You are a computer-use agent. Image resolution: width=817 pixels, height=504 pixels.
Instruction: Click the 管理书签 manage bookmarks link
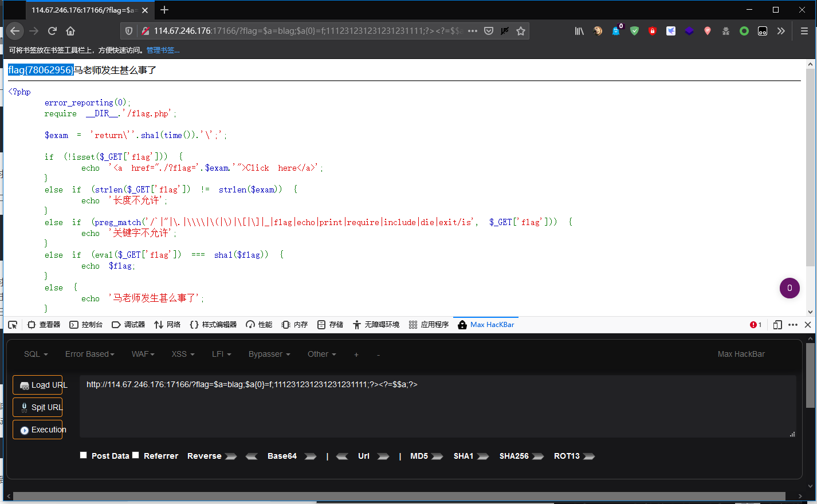tap(163, 50)
